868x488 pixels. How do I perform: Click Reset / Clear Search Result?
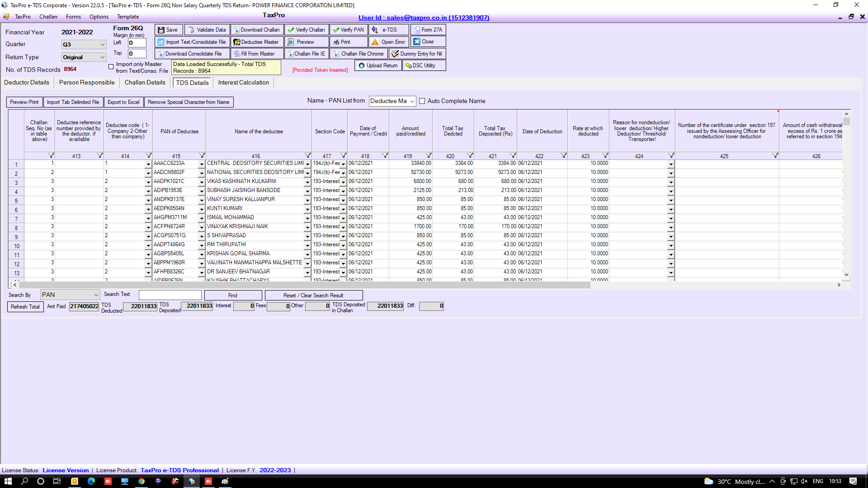click(x=313, y=295)
